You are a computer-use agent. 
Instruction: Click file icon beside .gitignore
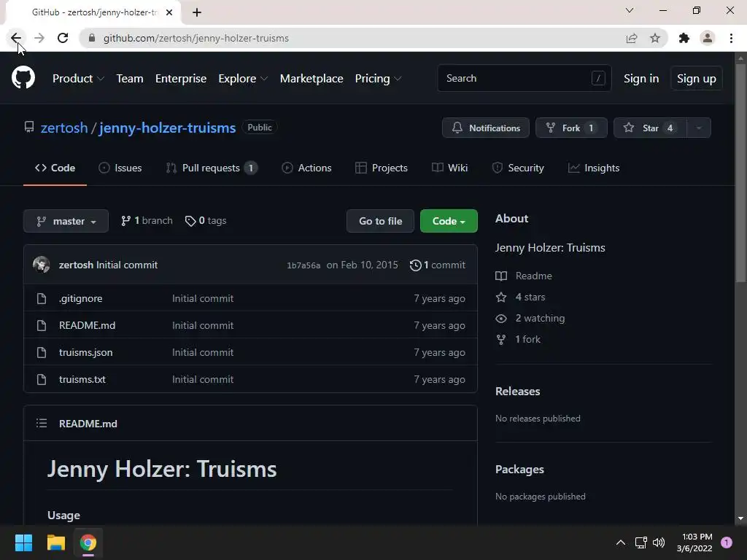pyautogui.click(x=42, y=298)
